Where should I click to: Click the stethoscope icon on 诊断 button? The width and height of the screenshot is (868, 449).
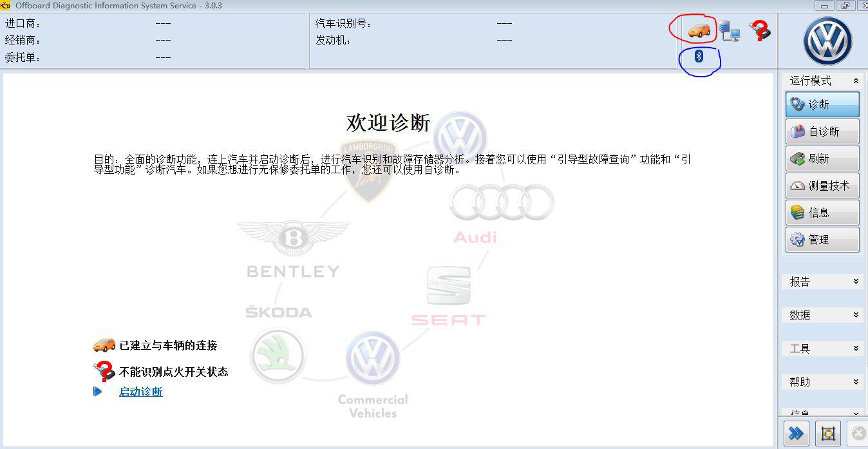(x=797, y=104)
